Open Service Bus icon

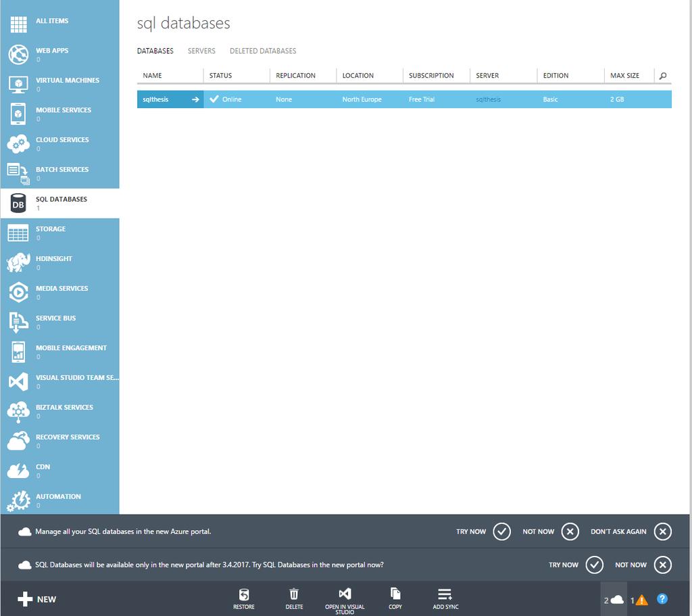point(18,322)
